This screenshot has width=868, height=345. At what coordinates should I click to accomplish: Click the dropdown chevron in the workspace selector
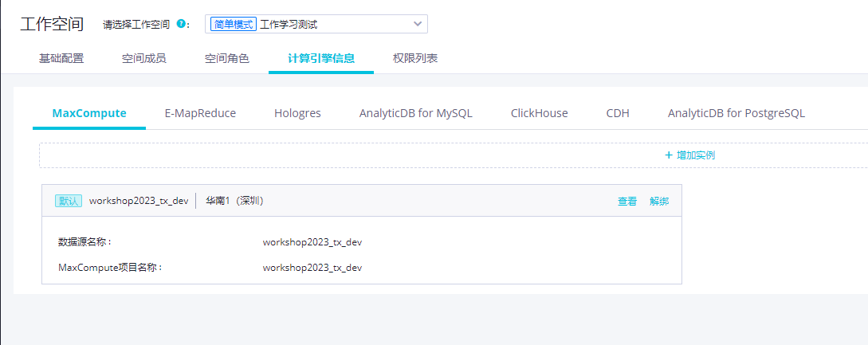(x=418, y=24)
